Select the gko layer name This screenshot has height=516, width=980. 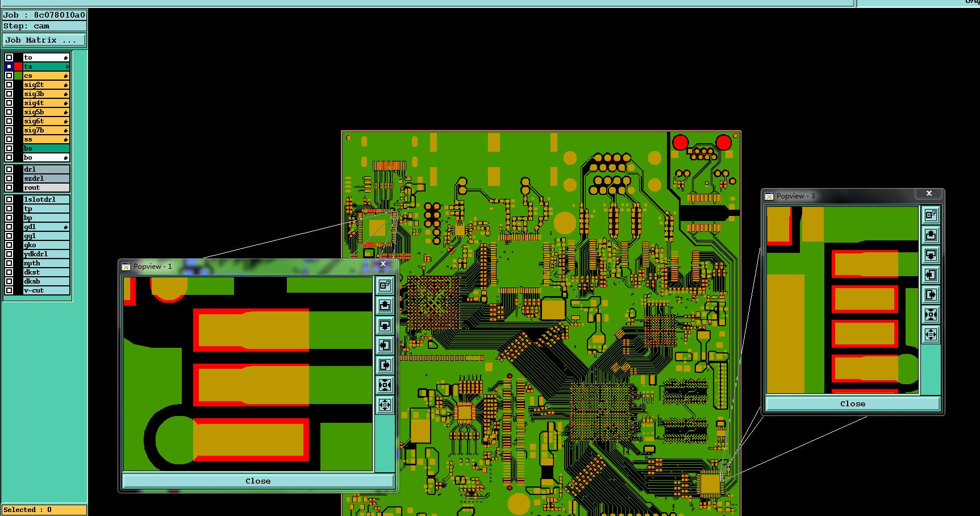[46, 245]
